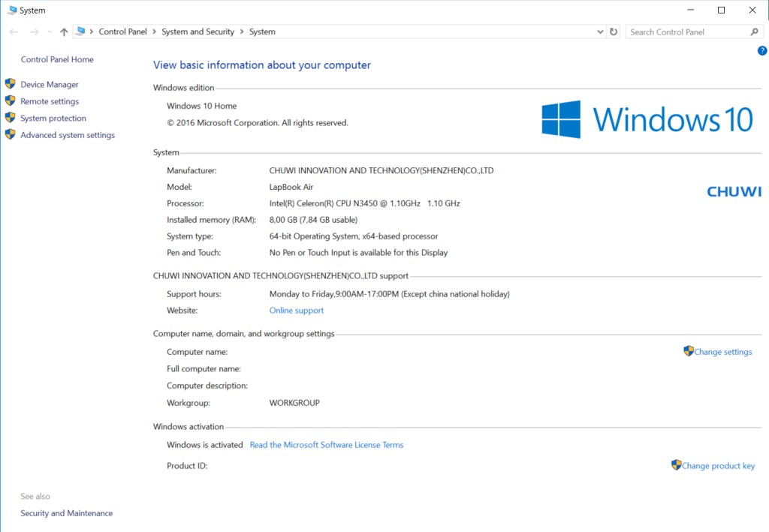Click Change product key link
769x532 pixels.
click(718, 466)
